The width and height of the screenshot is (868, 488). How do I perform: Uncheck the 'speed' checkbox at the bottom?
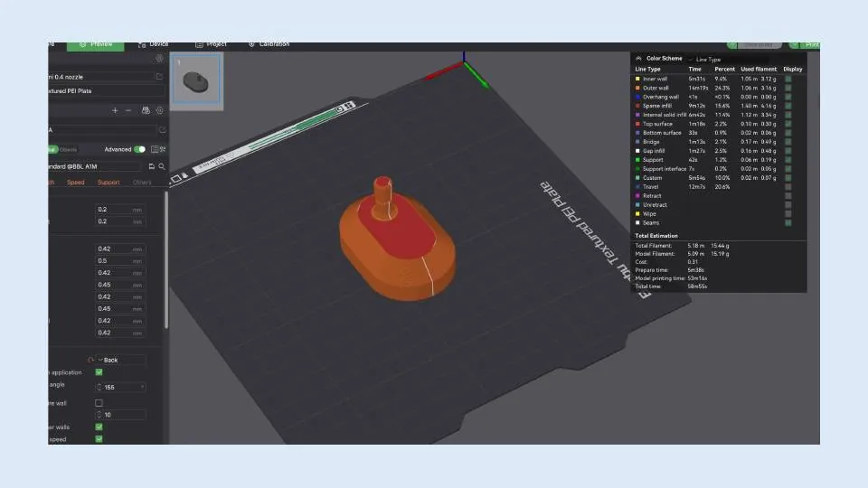[x=99, y=439]
